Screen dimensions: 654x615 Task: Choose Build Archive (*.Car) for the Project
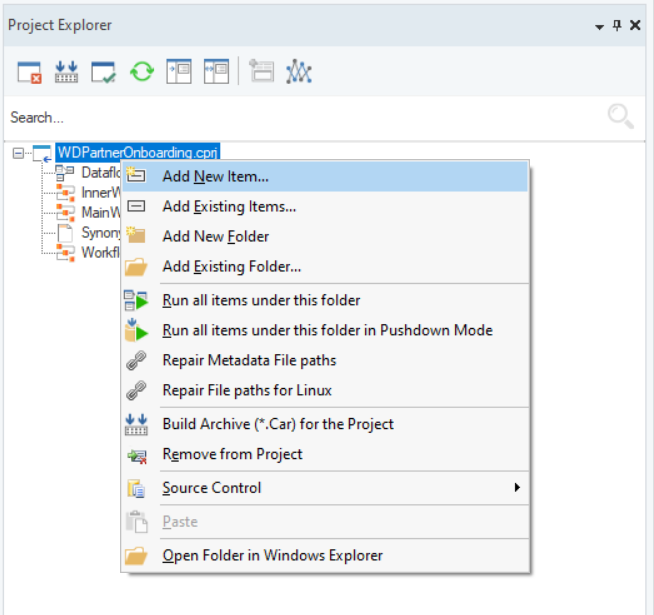pyautogui.click(x=325, y=424)
